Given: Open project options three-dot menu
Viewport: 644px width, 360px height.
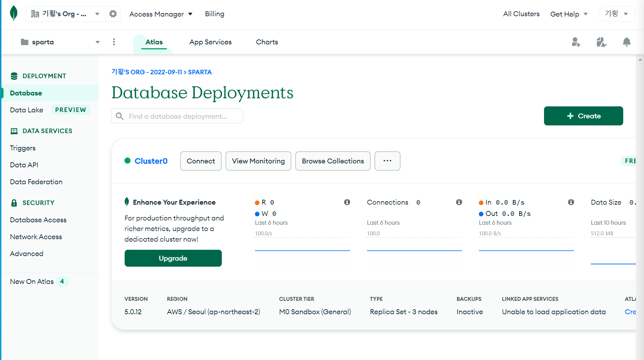Looking at the screenshot, I should pyautogui.click(x=114, y=42).
